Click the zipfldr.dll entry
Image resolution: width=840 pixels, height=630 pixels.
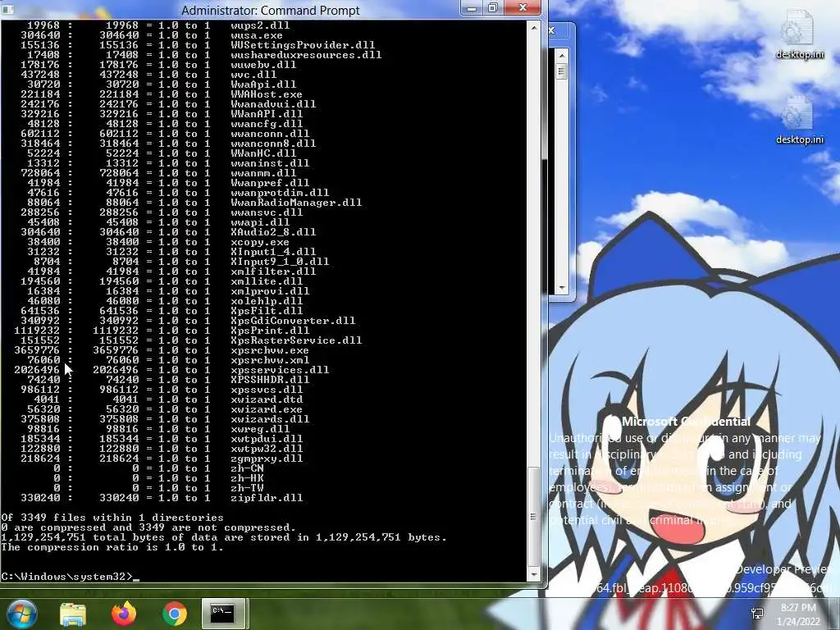[267, 498]
